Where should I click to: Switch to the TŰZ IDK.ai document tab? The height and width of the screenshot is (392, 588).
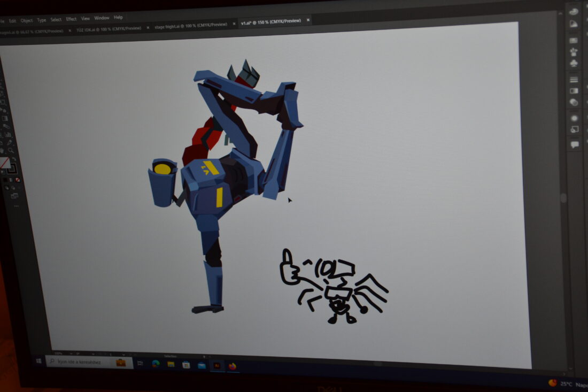point(109,29)
